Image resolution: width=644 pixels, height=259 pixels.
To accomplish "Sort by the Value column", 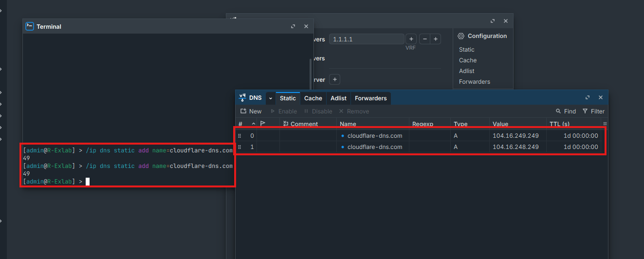I will (500, 124).
